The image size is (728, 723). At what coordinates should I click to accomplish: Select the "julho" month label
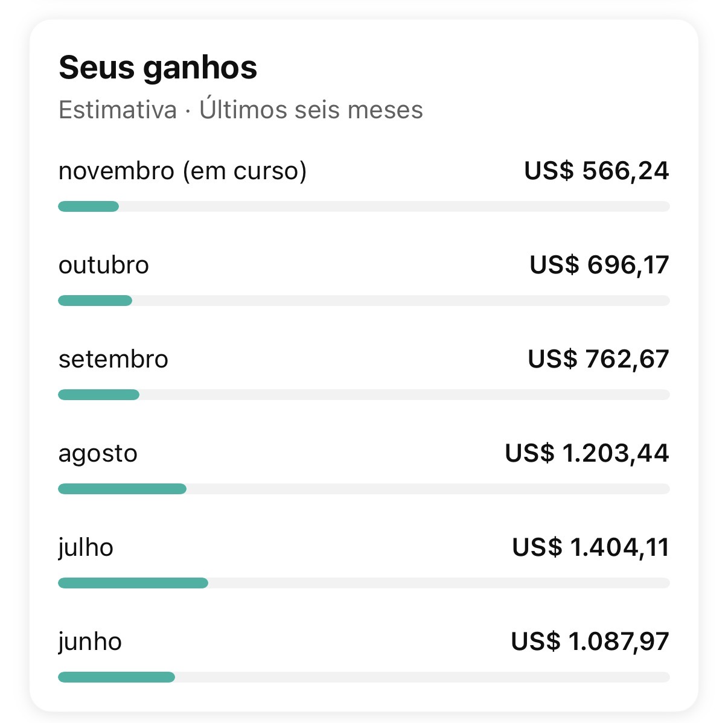(86, 547)
